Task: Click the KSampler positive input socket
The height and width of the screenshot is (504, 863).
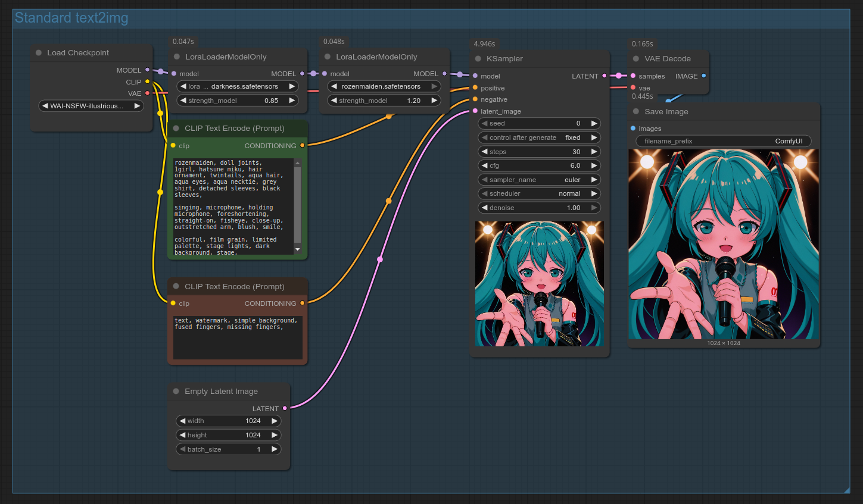Action: pos(475,88)
